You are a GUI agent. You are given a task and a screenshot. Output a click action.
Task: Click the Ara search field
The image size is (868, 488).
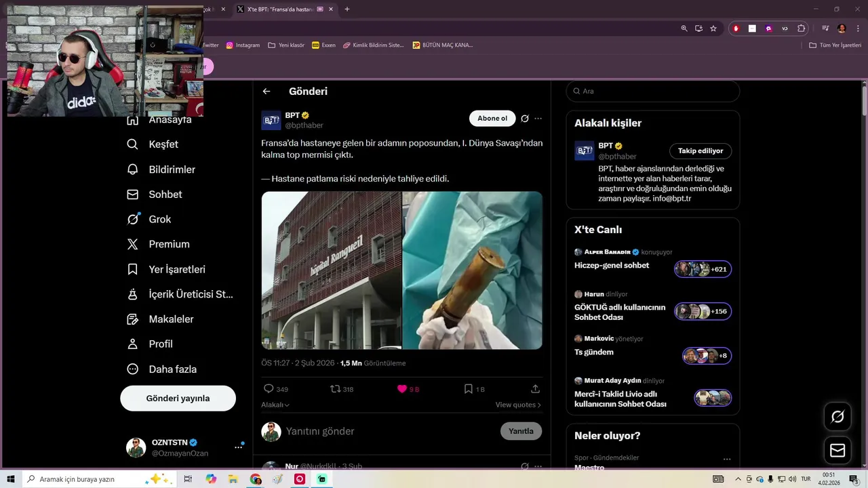[x=652, y=91]
